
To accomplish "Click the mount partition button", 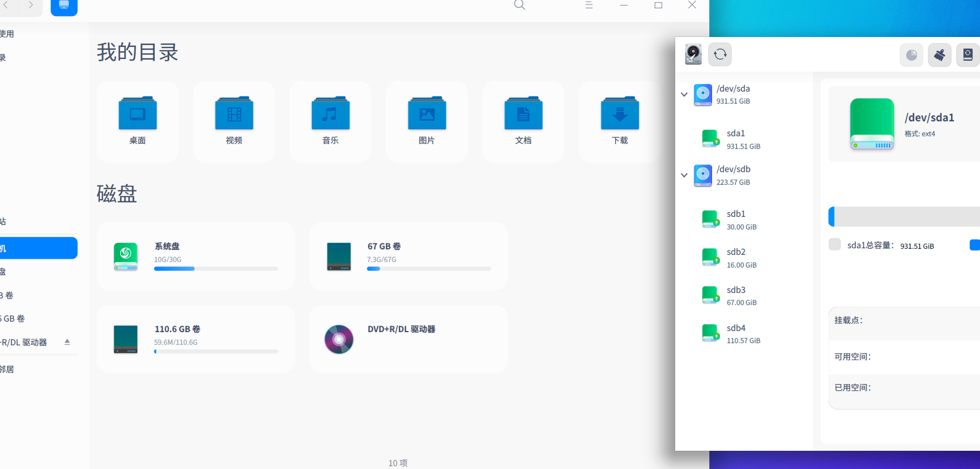I will point(968,55).
